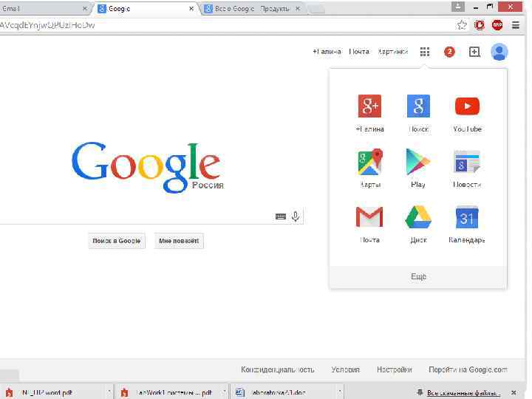Open Google Search (Поиск) app icon

[418, 106]
